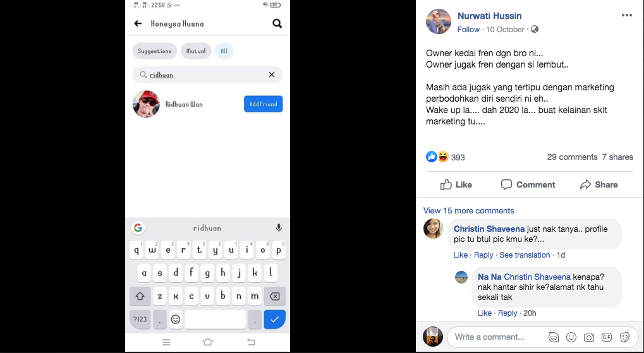This screenshot has height=353, width=644.
Task: Switch to the ?123 symbols keyboard
Action: click(140, 319)
